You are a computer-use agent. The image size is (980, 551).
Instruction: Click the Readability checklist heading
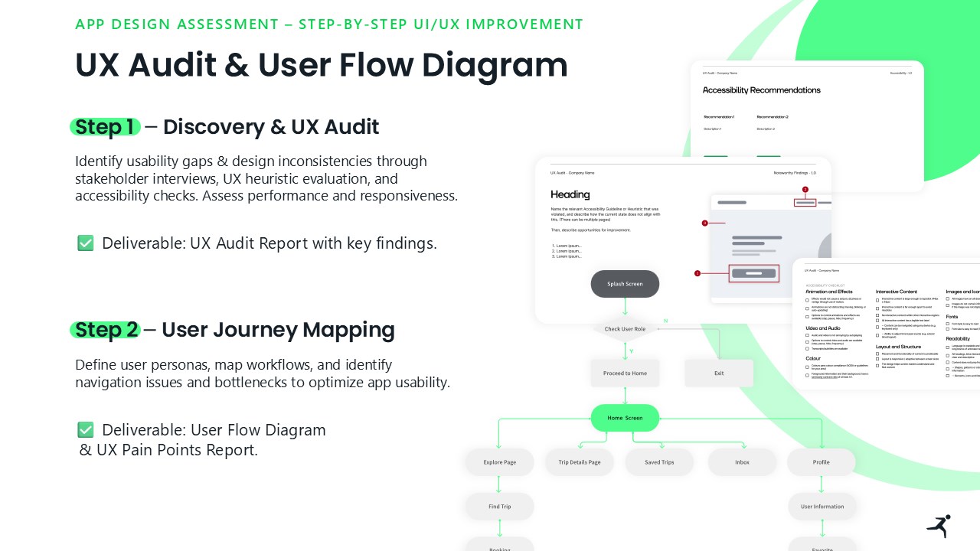click(x=958, y=338)
